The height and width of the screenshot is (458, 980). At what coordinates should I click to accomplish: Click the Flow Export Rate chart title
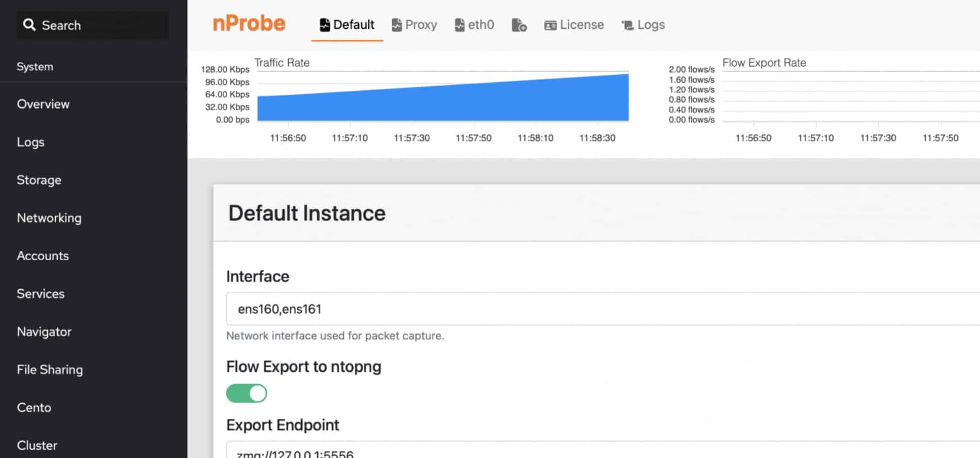[764, 62]
